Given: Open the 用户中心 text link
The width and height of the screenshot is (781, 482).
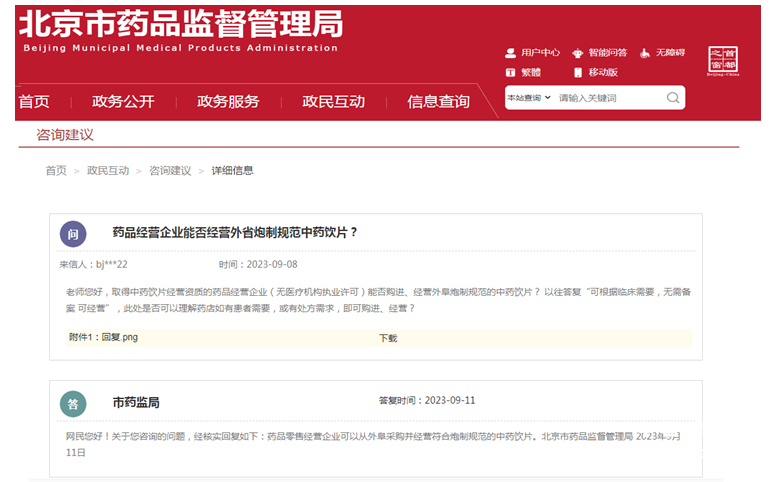Looking at the screenshot, I should [x=540, y=53].
